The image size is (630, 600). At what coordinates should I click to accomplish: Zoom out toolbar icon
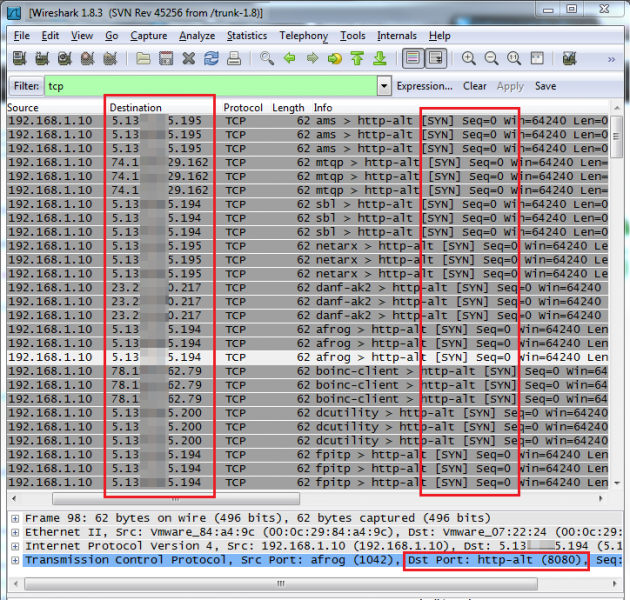(x=491, y=59)
